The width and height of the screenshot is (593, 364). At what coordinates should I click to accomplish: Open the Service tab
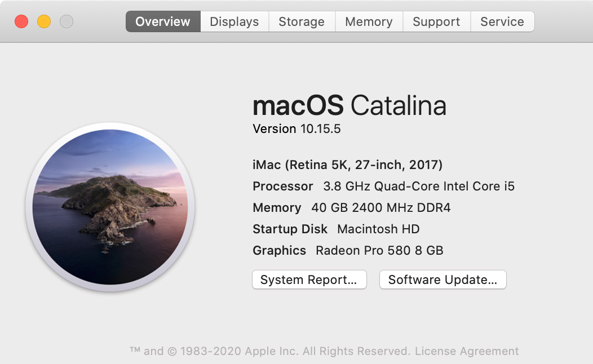click(503, 21)
